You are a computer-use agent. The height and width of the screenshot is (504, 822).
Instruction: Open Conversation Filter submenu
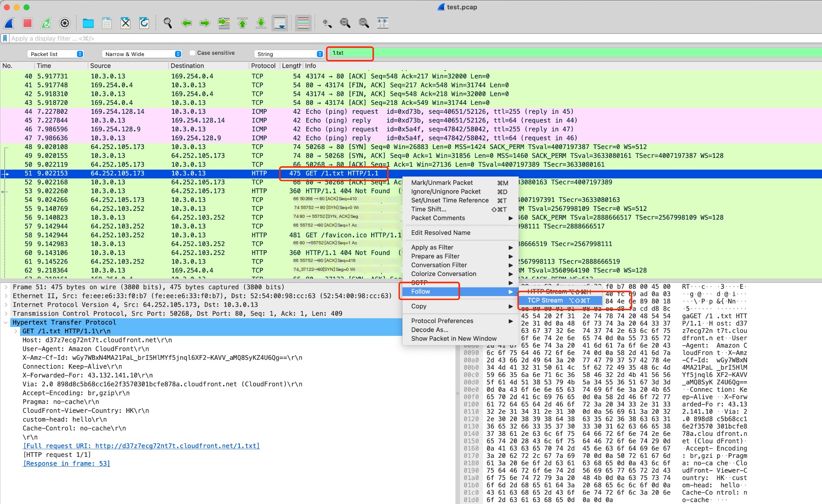pyautogui.click(x=460, y=265)
